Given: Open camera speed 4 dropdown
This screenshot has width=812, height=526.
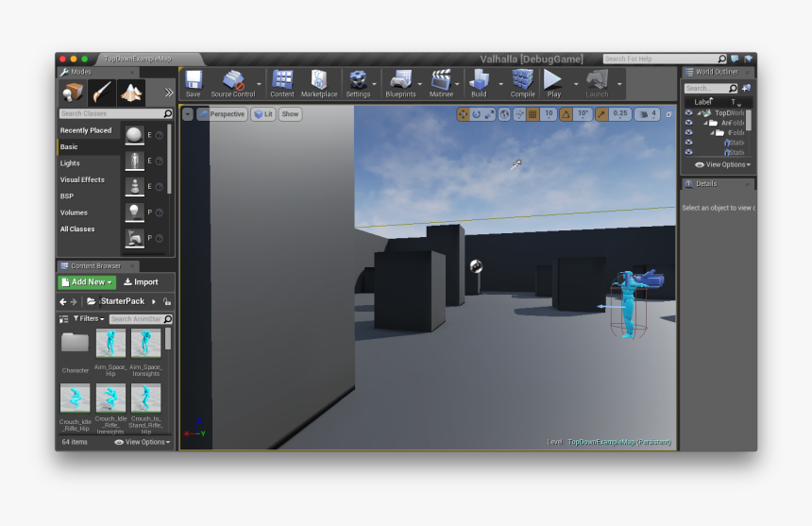Looking at the screenshot, I should (x=648, y=114).
